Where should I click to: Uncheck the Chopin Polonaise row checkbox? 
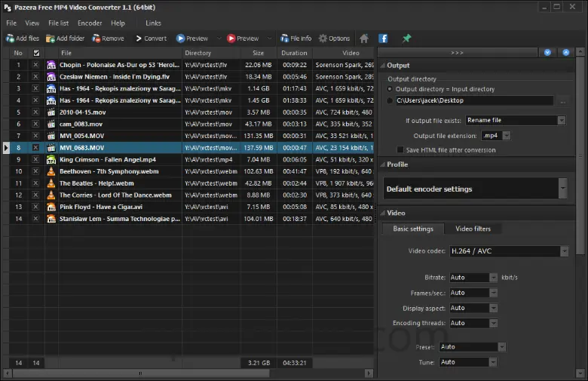point(35,65)
